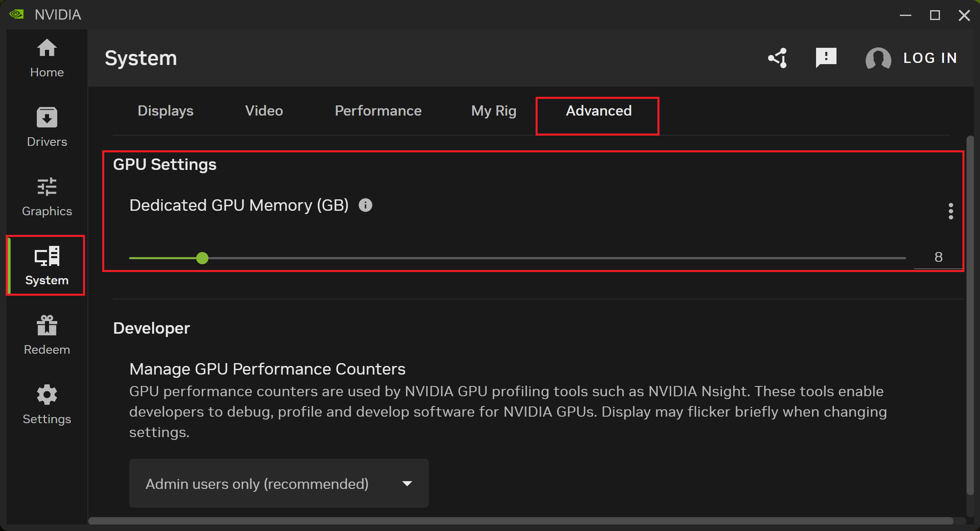Click the 'Manage GPU Performance Counters' heading
980x531 pixels.
coord(267,369)
